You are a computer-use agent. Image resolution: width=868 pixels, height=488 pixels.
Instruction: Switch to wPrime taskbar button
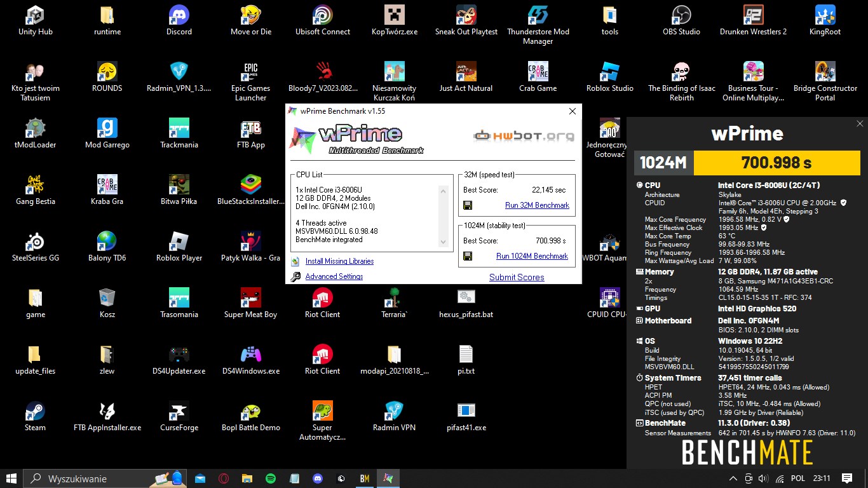click(388, 478)
